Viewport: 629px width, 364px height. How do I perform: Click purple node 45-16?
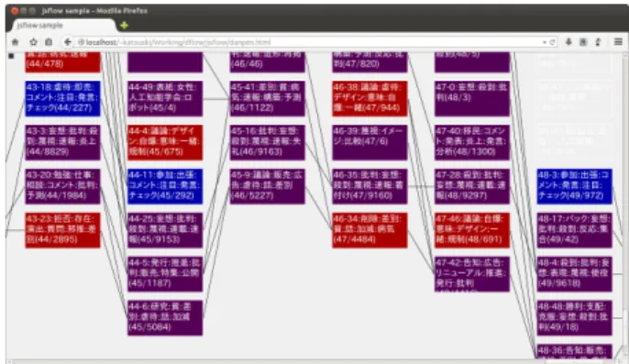[x=267, y=142]
